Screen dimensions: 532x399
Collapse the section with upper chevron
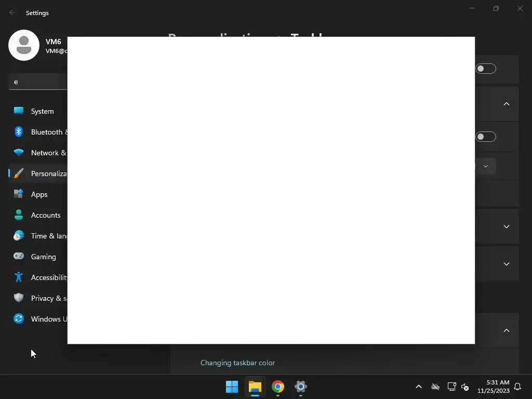(x=507, y=104)
